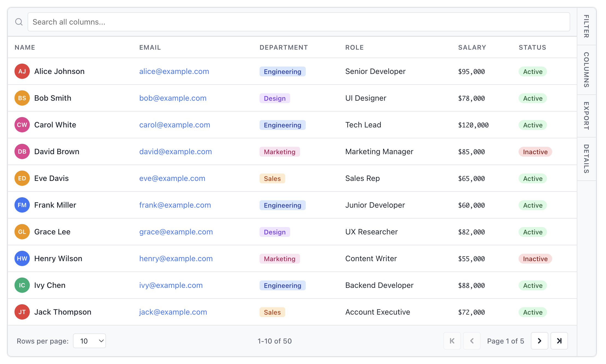Click Alice Johnson's AJ avatar
606x364 pixels.
tap(22, 71)
